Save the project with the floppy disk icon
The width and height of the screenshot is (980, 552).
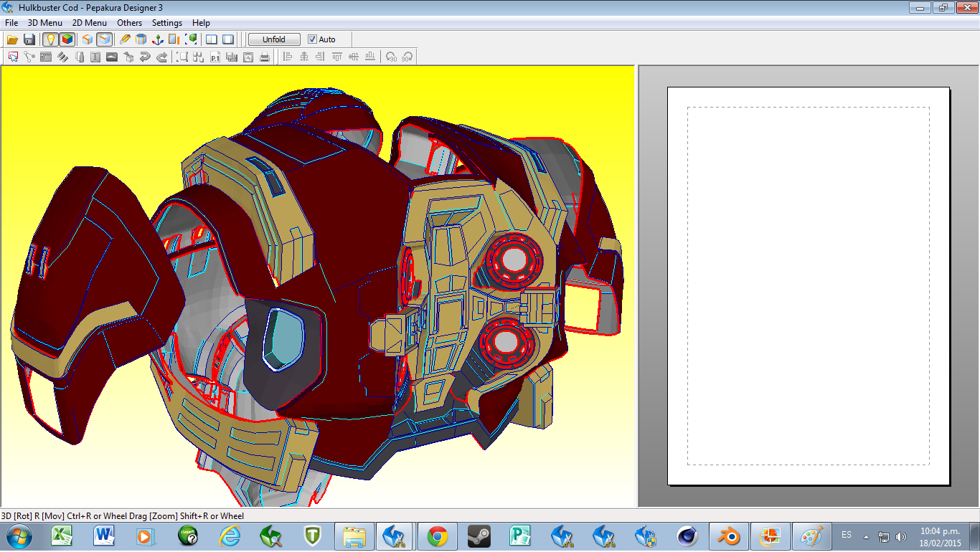pos(29,39)
